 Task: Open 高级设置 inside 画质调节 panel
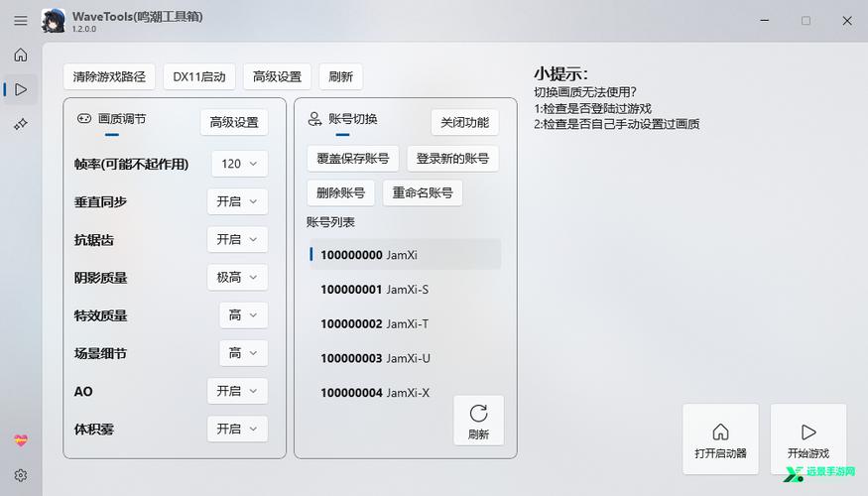(234, 122)
